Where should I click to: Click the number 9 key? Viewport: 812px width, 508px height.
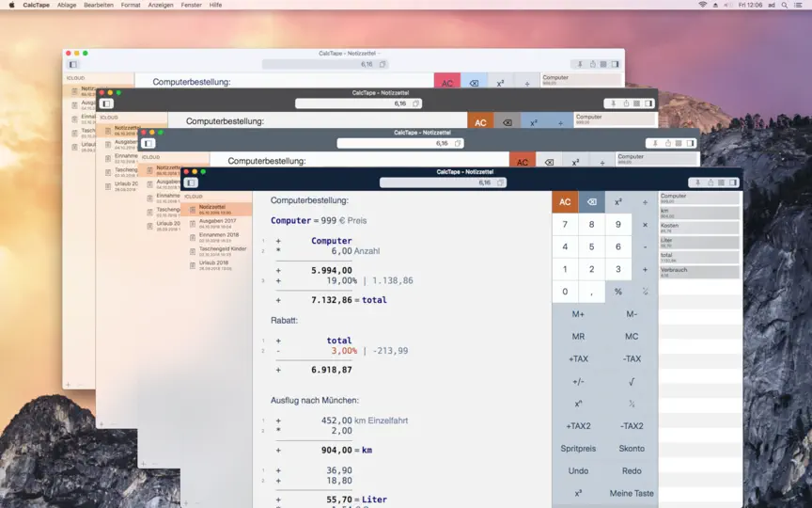(617, 225)
